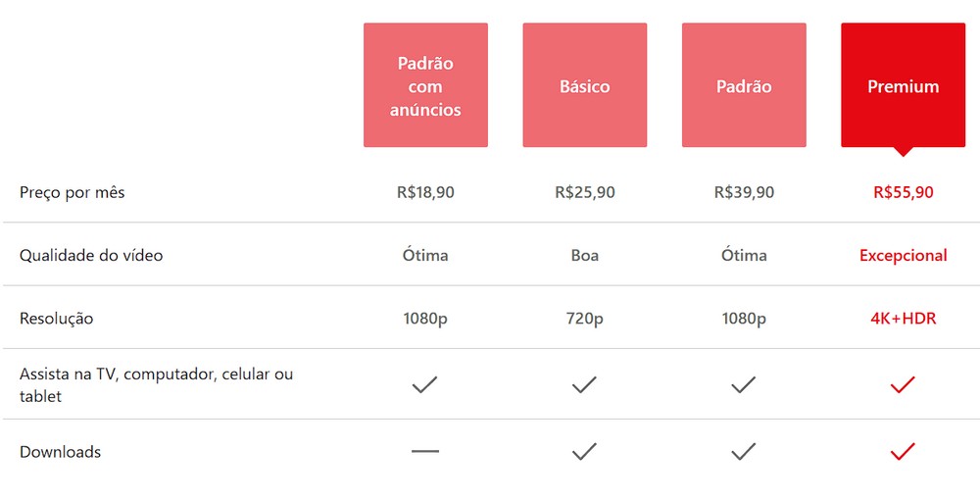Viewport: 980px width, 499px height.
Task: Click the Padrão downloads checkmark
Action: pyautogui.click(x=744, y=452)
